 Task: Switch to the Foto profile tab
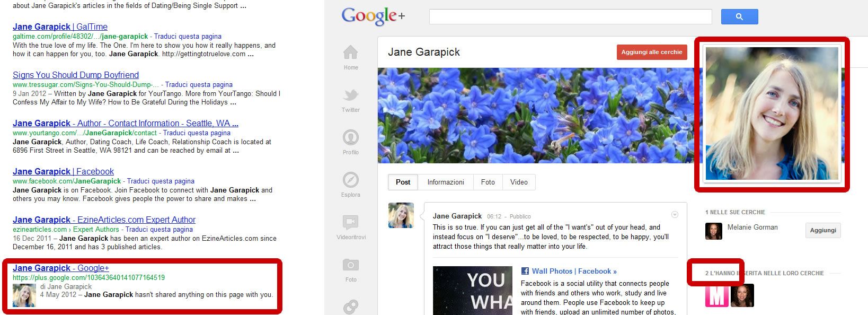coord(488,182)
